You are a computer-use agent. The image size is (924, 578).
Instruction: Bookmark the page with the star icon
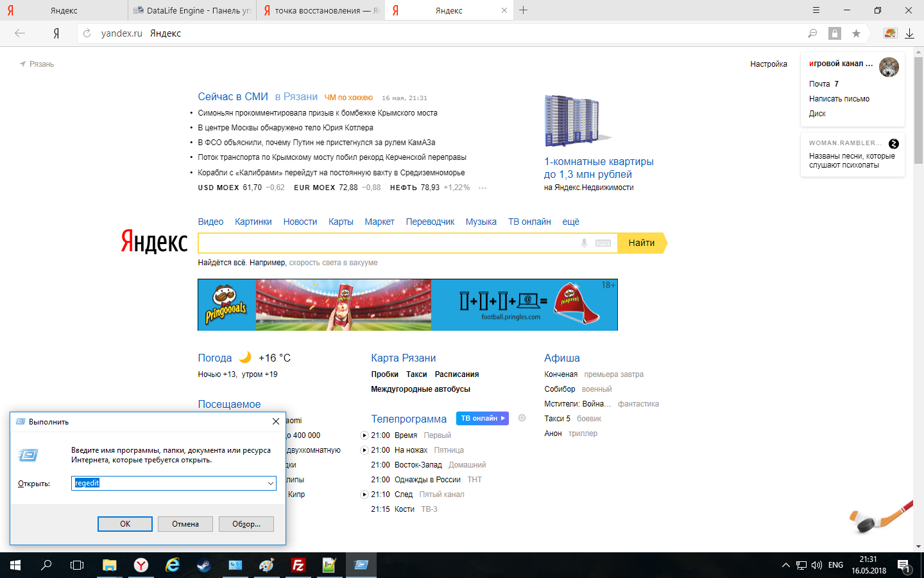tap(856, 33)
